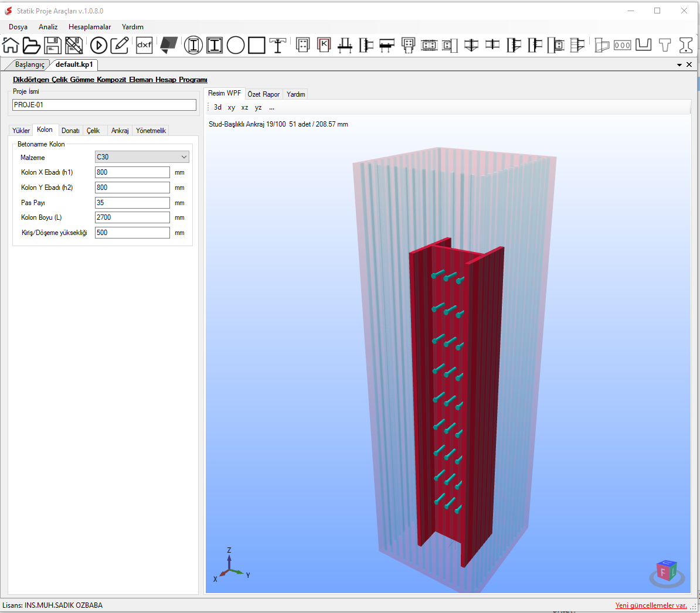Switch to the Donatı tab

click(70, 131)
